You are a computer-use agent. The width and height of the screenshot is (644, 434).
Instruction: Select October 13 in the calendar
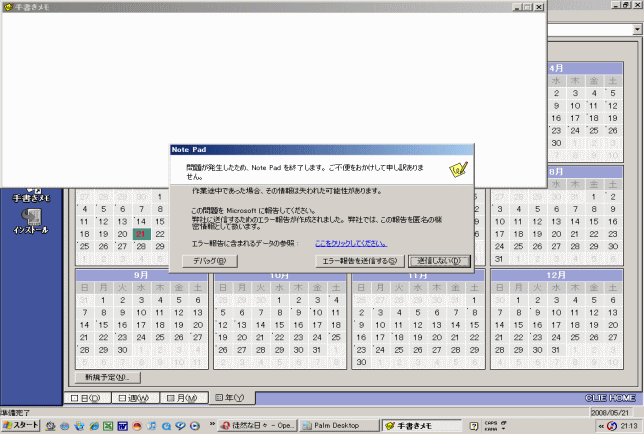point(242,325)
